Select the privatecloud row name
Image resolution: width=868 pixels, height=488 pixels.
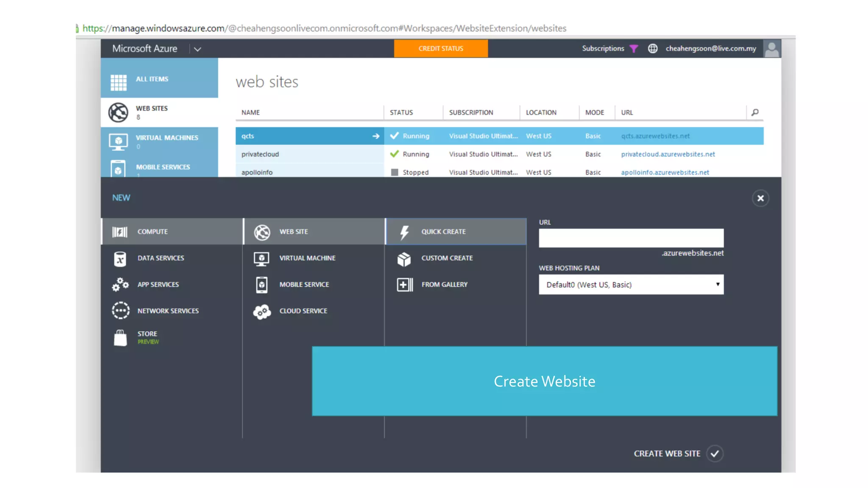[x=260, y=154]
